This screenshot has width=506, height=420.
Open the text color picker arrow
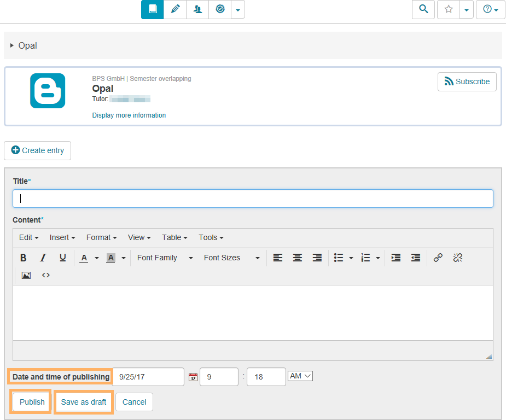click(x=97, y=258)
